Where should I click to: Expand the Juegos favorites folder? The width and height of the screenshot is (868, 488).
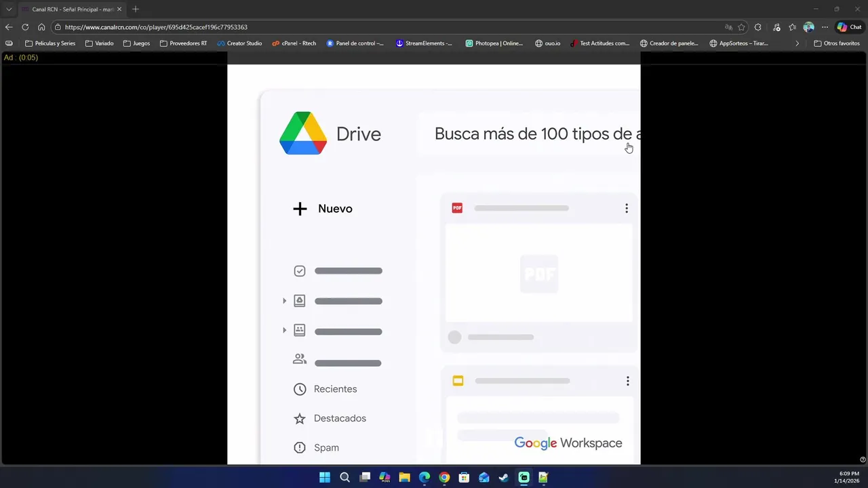pos(136,43)
